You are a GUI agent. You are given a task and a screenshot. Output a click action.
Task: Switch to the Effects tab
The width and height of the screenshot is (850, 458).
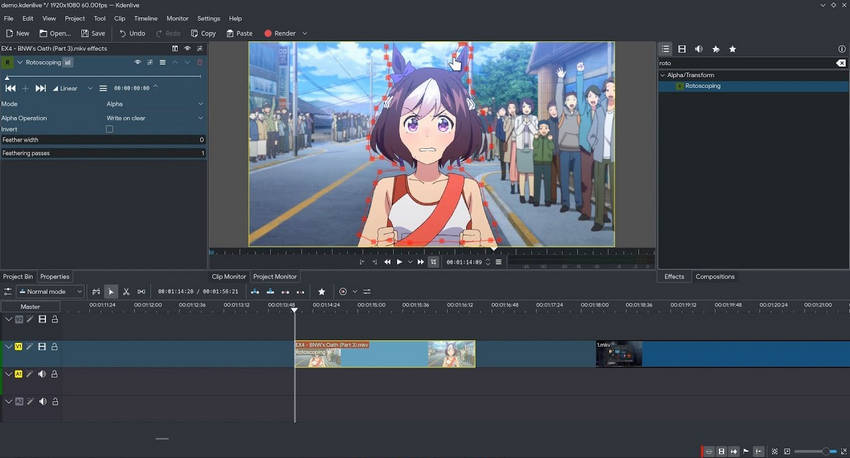(x=674, y=276)
